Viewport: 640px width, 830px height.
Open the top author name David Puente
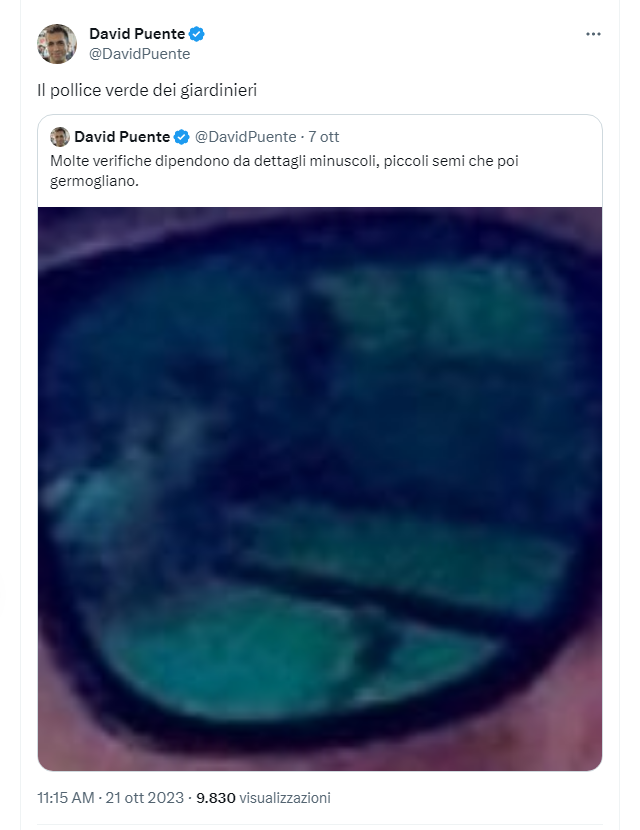137,34
